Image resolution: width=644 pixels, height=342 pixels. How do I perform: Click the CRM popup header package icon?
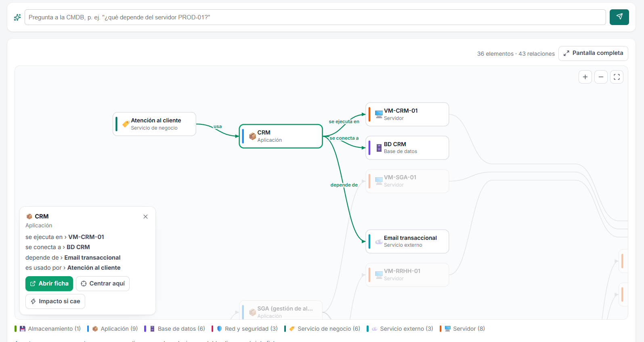[x=29, y=216]
